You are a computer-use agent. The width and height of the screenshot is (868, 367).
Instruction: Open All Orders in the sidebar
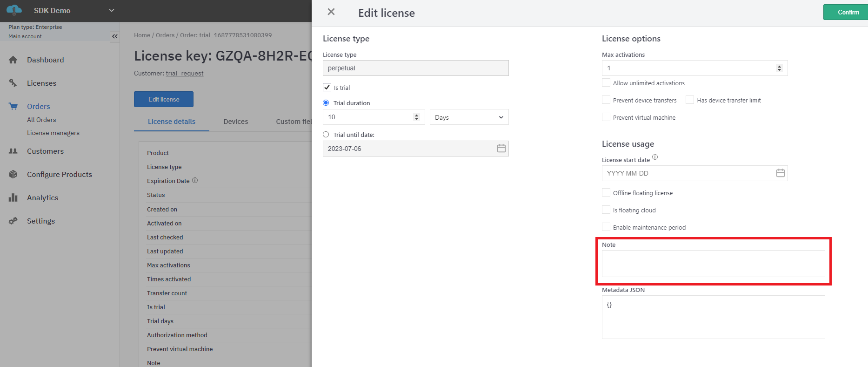[41, 120]
